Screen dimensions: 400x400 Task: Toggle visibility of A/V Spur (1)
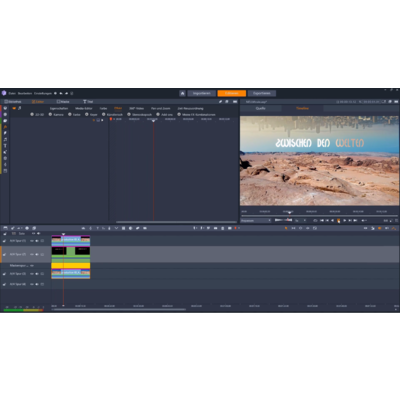(x=32, y=241)
